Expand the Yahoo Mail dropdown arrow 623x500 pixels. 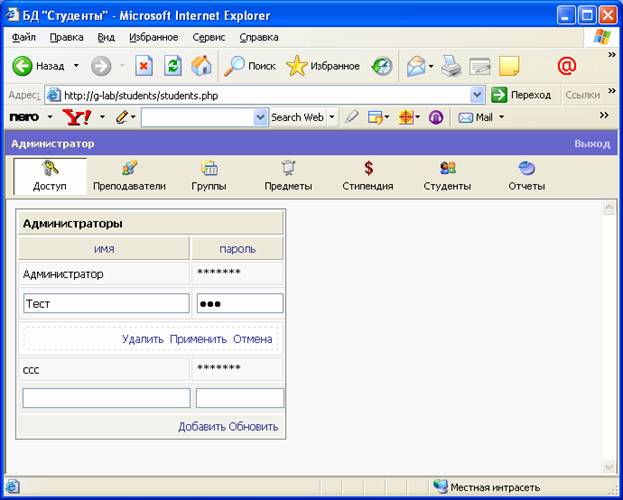[501, 117]
